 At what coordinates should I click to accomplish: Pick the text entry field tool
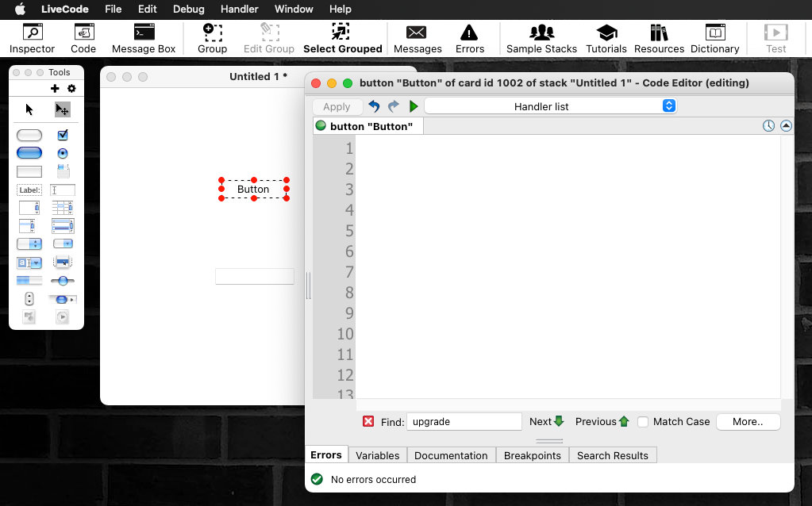point(63,190)
